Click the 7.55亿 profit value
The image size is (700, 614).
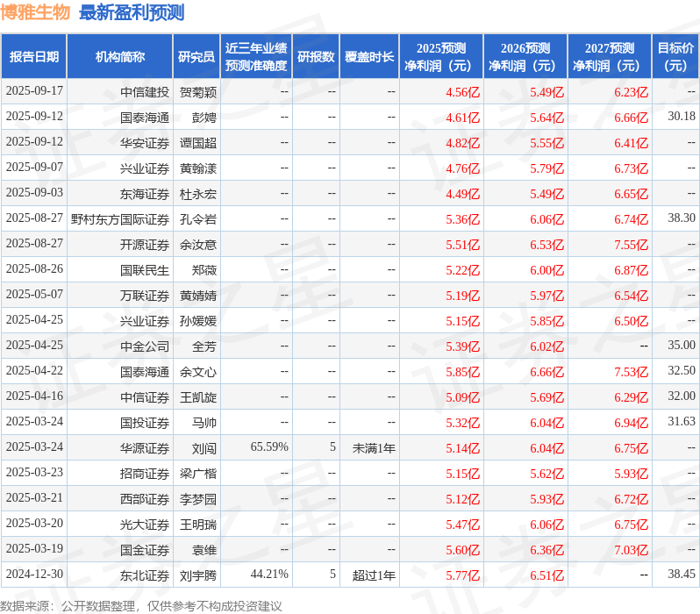[631, 245]
